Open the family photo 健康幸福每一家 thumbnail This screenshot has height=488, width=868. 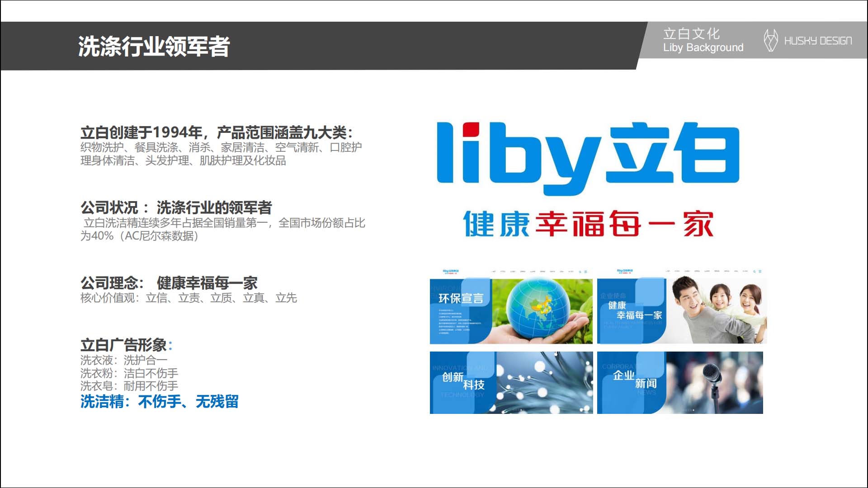[x=682, y=311]
